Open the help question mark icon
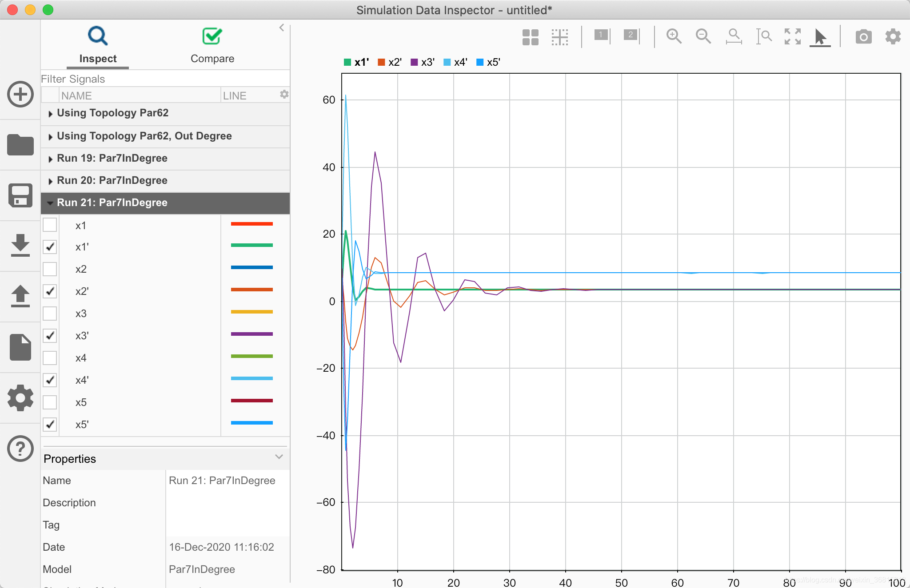The width and height of the screenshot is (910, 588). (20, 449)
